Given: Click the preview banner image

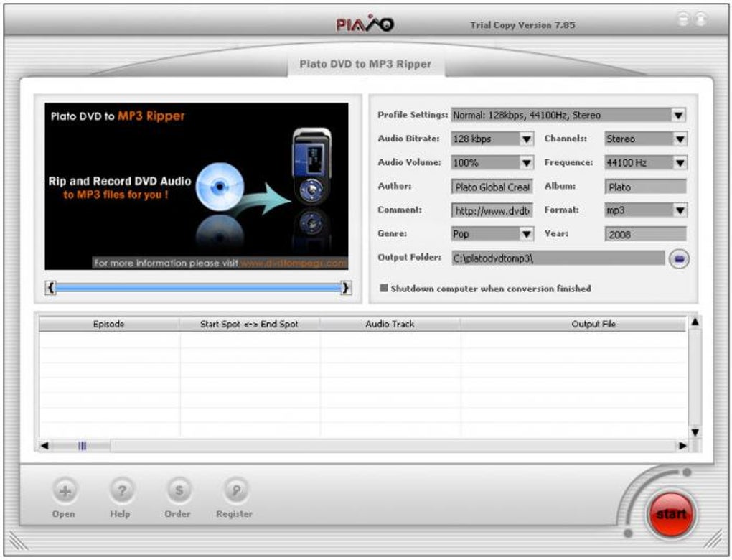Looking at the screenshot, I should (197, 186).
